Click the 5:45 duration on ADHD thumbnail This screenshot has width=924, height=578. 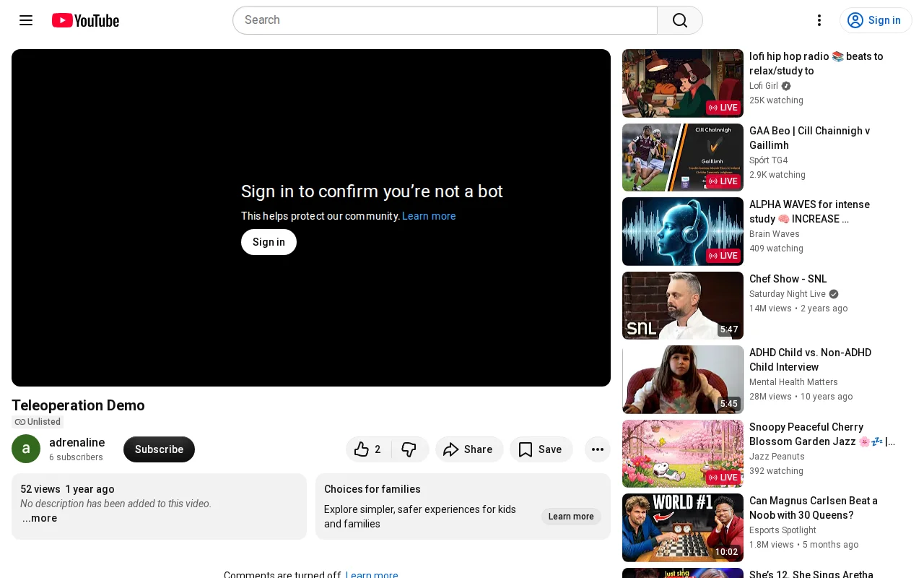pos(729,404)
